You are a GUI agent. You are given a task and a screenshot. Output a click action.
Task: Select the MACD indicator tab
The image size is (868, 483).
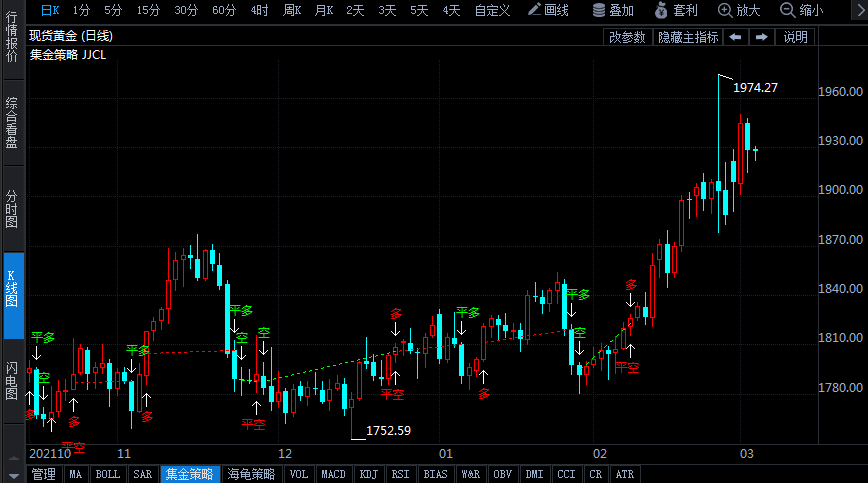[333, 475]
